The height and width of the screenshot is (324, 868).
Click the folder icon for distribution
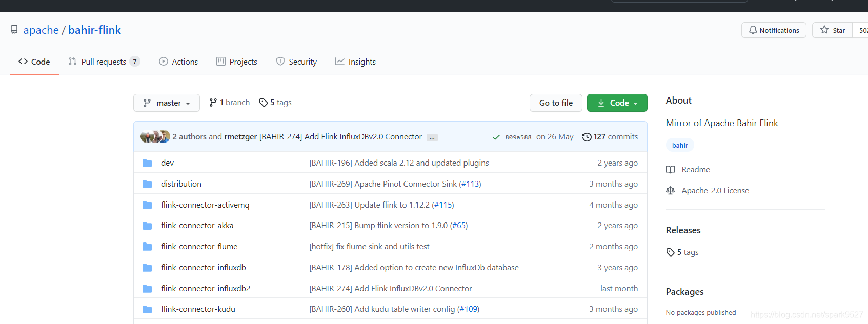point(147,184)
